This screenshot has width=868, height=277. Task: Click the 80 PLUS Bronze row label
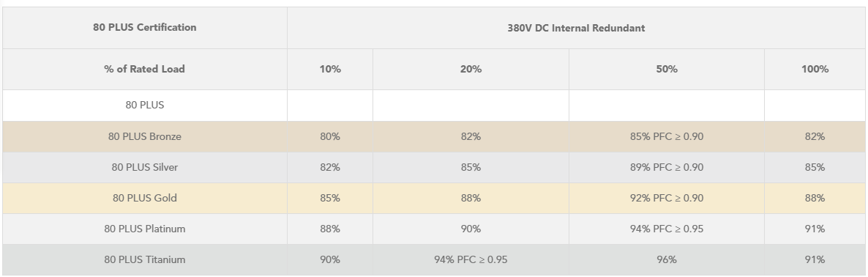(144, 137)
